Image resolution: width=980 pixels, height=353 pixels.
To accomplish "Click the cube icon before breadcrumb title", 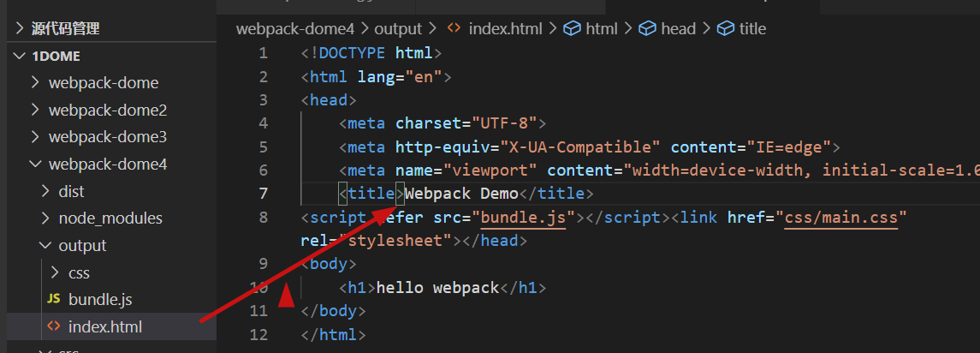I will coord(725,29).
